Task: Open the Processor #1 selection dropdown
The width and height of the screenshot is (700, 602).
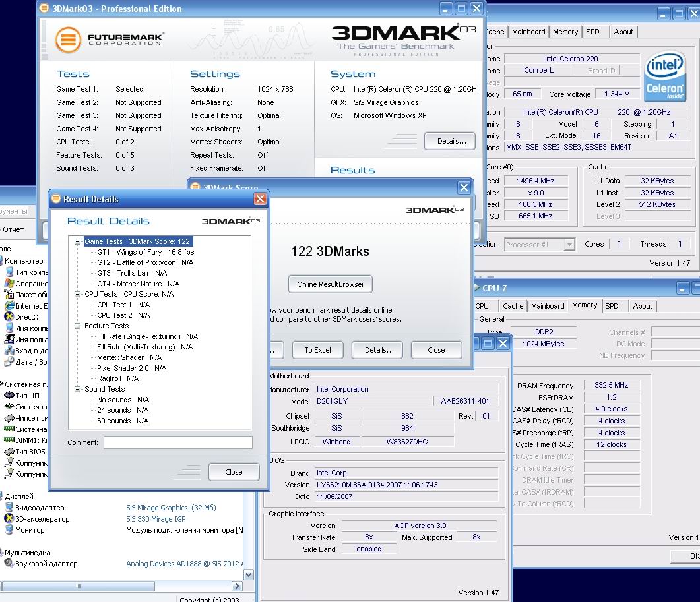Action: point(569,245)
